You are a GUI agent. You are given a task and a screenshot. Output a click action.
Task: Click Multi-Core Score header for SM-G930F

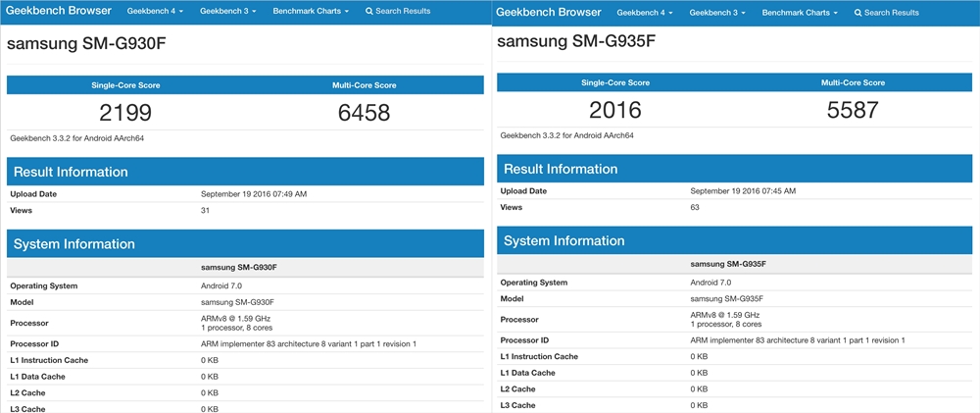pyautogui.click(x=365, y=85)
